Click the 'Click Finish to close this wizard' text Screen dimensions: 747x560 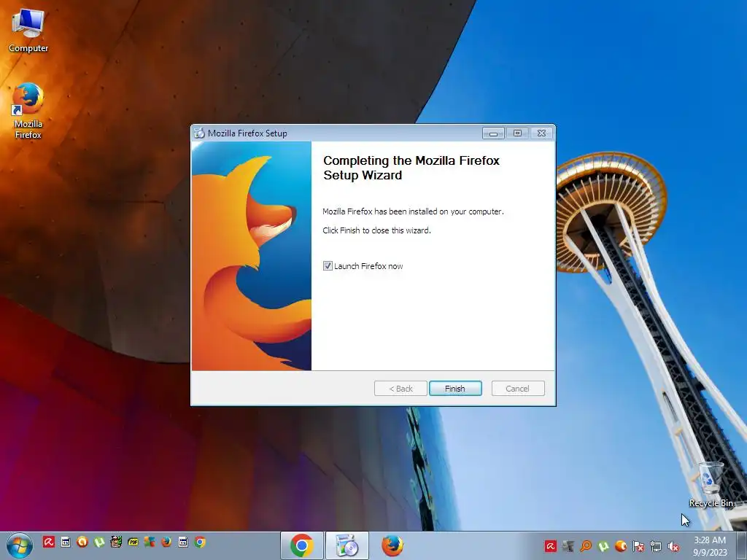pos(376,230)
